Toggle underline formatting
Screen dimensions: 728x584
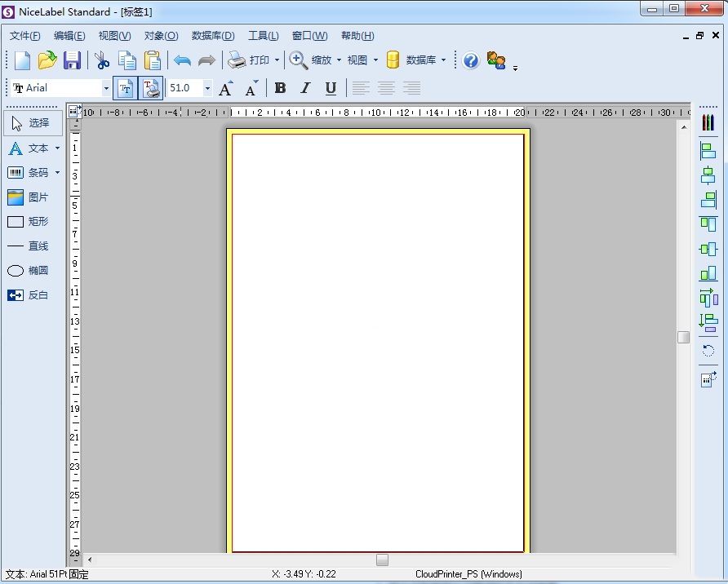point(331,87)
